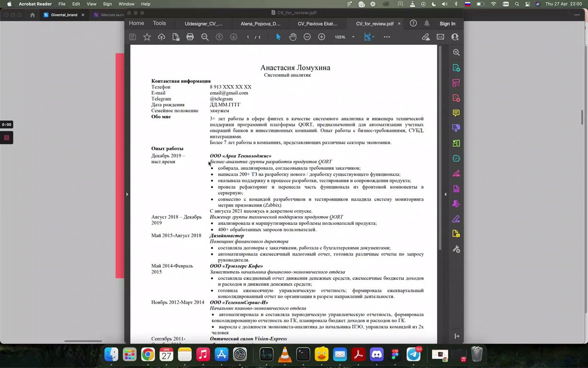Show more tools via toolbar ellipsis
This screenshot has width=588, height=368.
coord(387,37)
